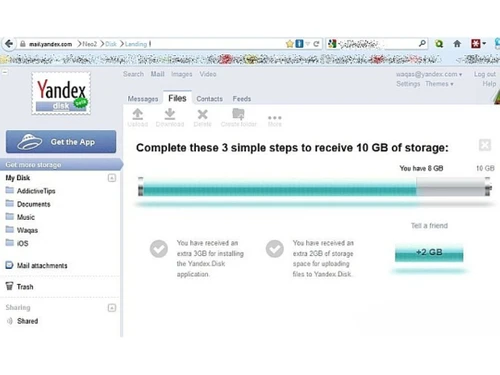
Task: Click checkmark for Yandex.Disk application step
Action: tap(159, 249)
